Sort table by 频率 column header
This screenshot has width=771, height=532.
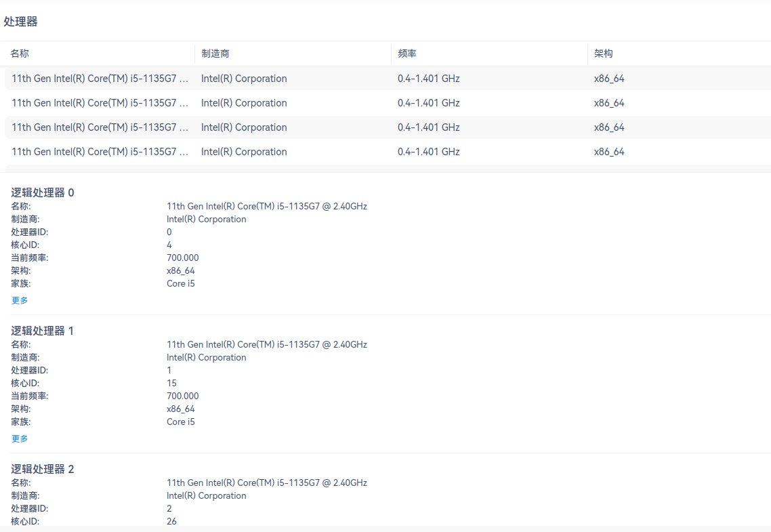tap(407, 54)
